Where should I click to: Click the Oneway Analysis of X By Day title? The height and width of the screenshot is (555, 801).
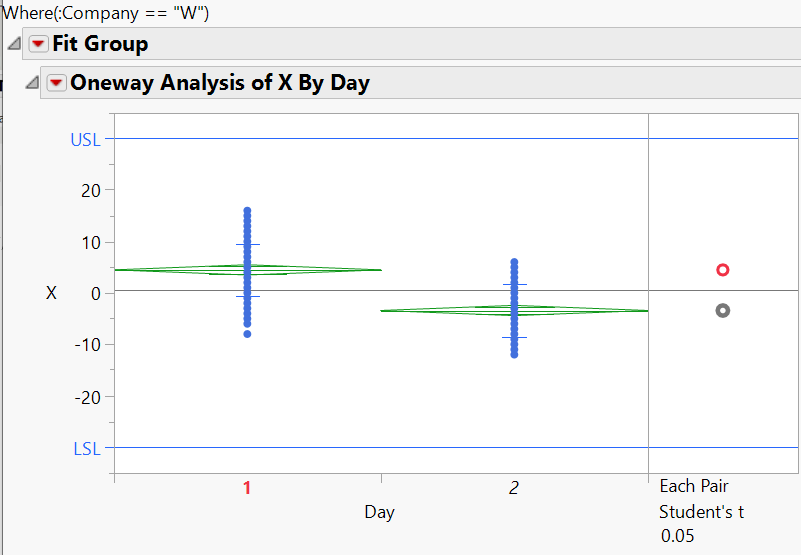click(220, 83)
